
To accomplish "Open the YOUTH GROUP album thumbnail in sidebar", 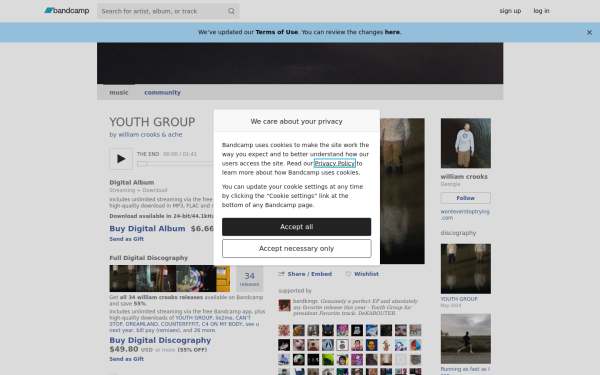I will (x=466, y=269).
